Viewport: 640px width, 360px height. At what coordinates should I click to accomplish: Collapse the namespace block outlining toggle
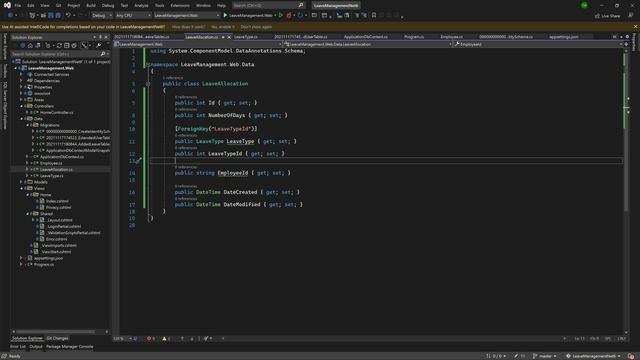148,64
